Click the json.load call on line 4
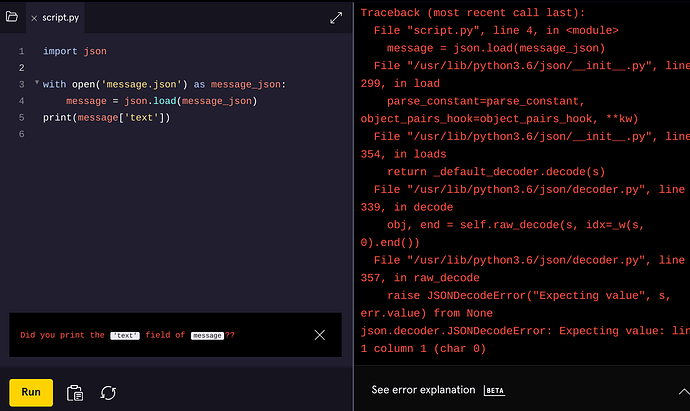 150,101
